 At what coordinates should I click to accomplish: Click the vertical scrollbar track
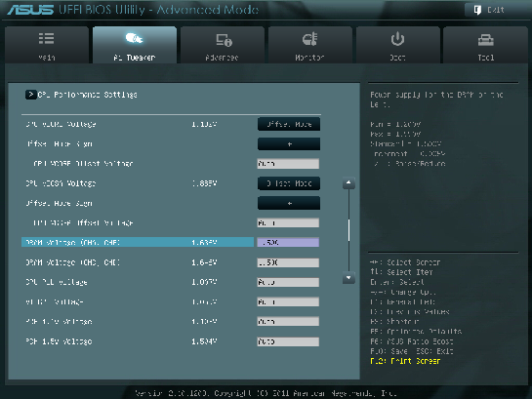pyautogui.click(x=348, y=230)
